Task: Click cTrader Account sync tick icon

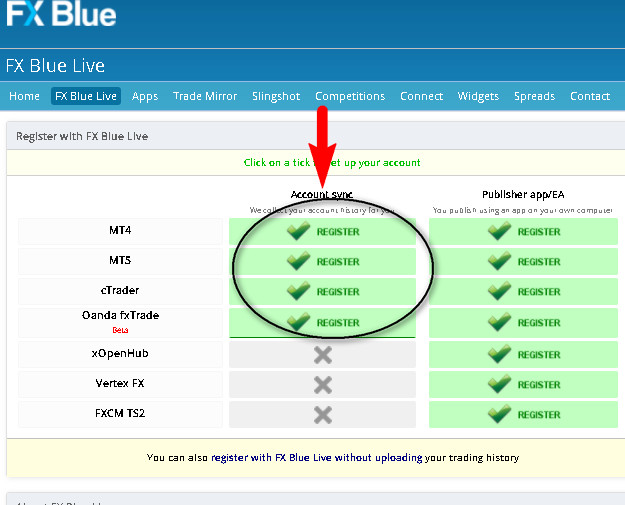Action: (298, 291)
